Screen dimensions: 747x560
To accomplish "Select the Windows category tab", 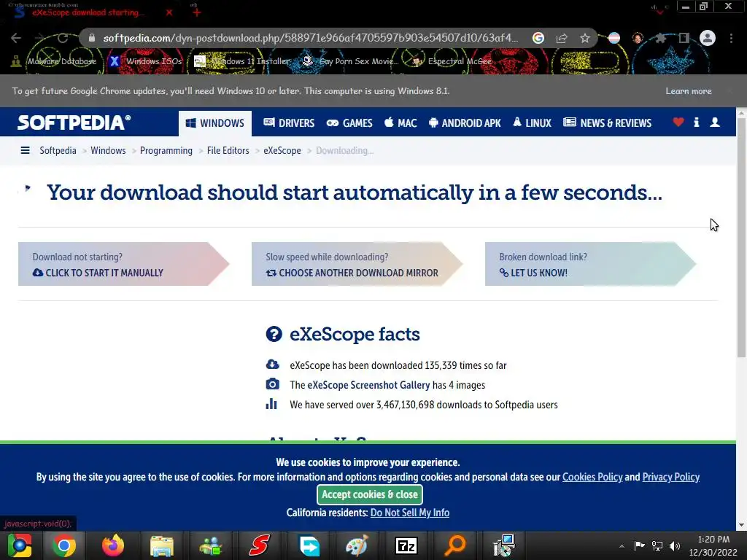I will [x=215, y=123].
